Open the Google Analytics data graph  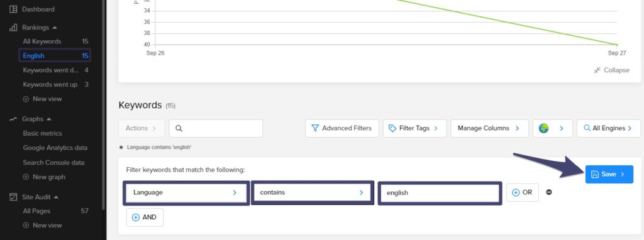tap(55, 148)
